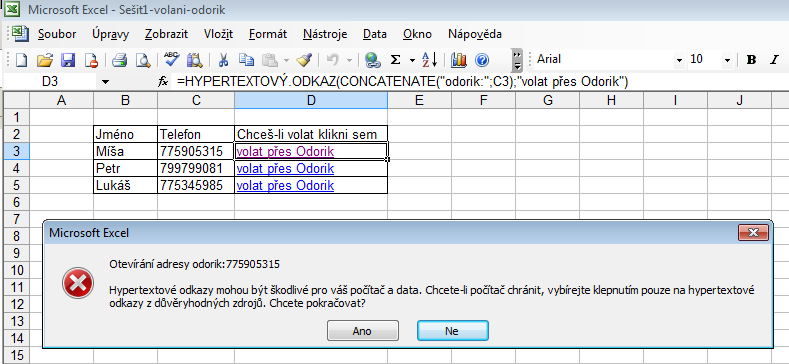The height and width of the screenshot is (364, 789).
Task: Run the ABC spelling check
Action: [x=172, y=59]
